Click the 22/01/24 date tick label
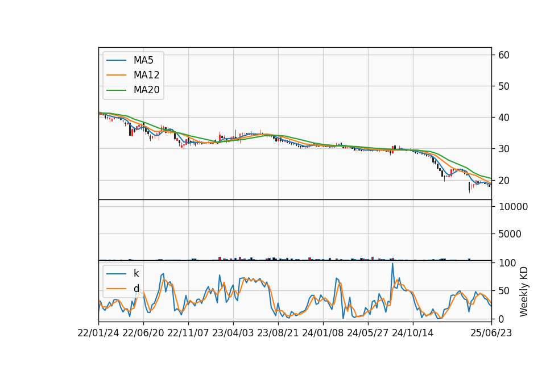This screenshot has height=392, width=546. [x=98, y=333]
